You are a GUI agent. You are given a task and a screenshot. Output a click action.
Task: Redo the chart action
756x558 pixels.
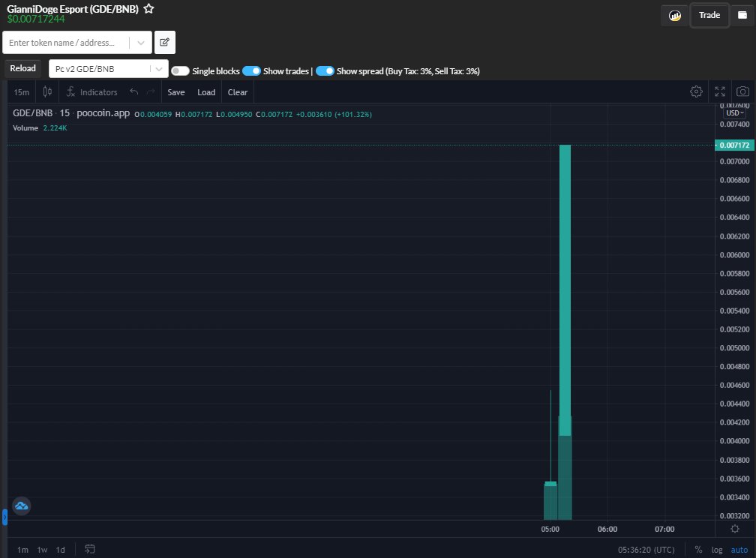(151, 91)
